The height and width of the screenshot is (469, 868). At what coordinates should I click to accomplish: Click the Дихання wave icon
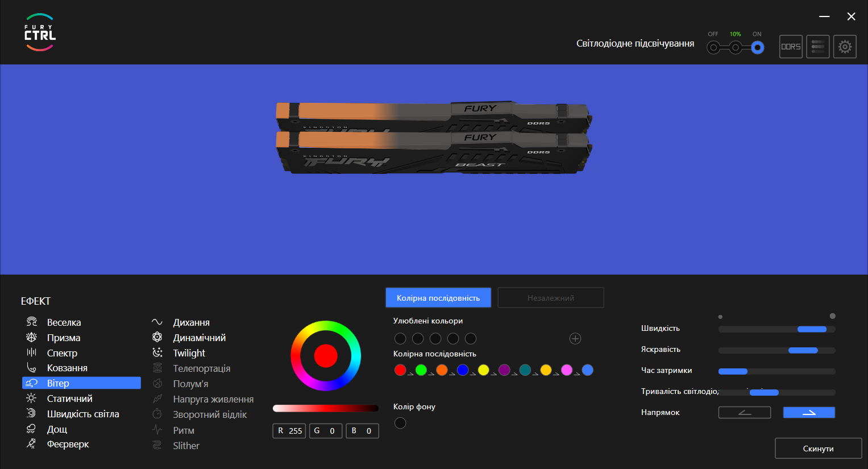(157, 322)
